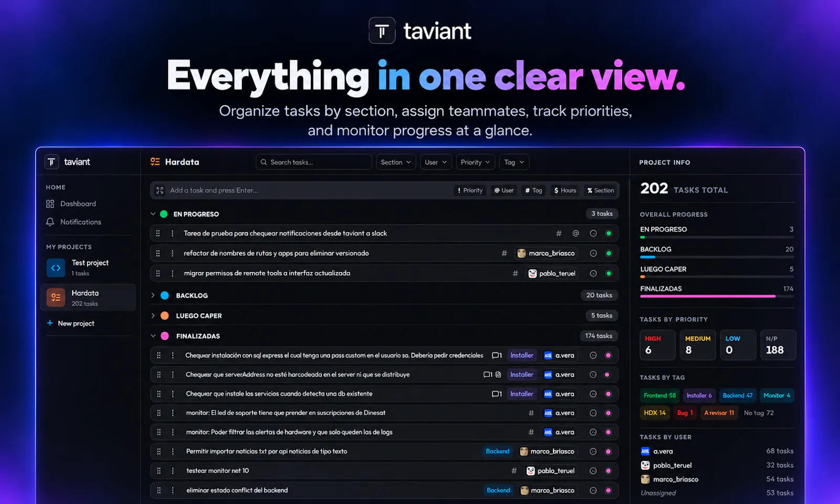Click the Hardata project list icon

tap(56, 298)
